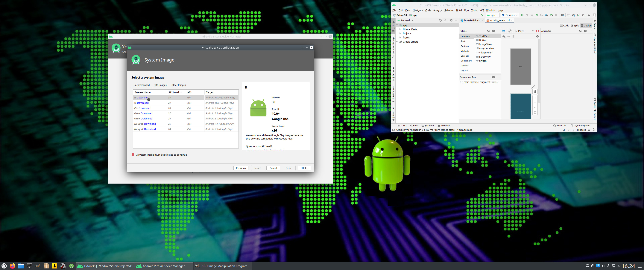Click the AVD Manager toolbar icon

pos(578,15)
